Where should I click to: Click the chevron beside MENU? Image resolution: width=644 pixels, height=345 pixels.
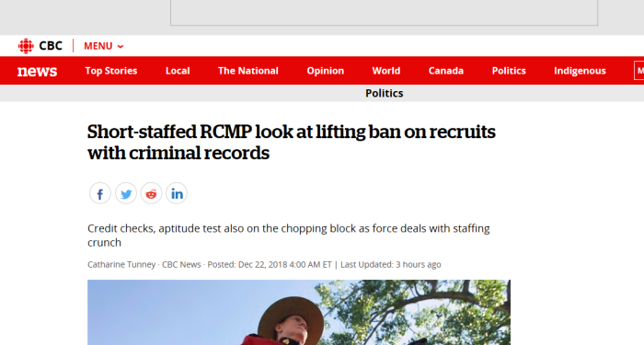[121, 46]
